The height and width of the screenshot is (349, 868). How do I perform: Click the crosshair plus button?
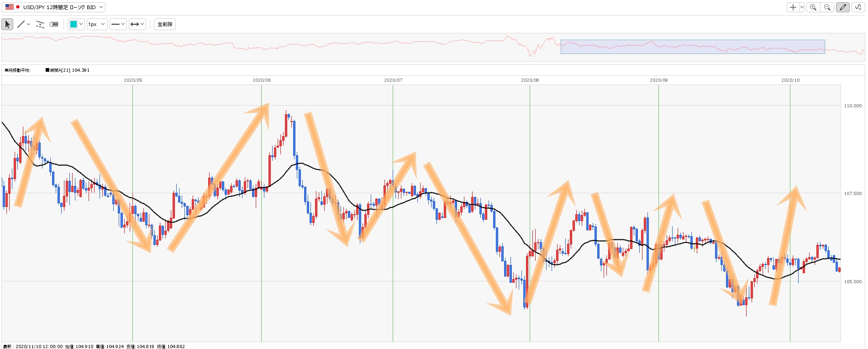pyautogui.click(x=793, y=7)
